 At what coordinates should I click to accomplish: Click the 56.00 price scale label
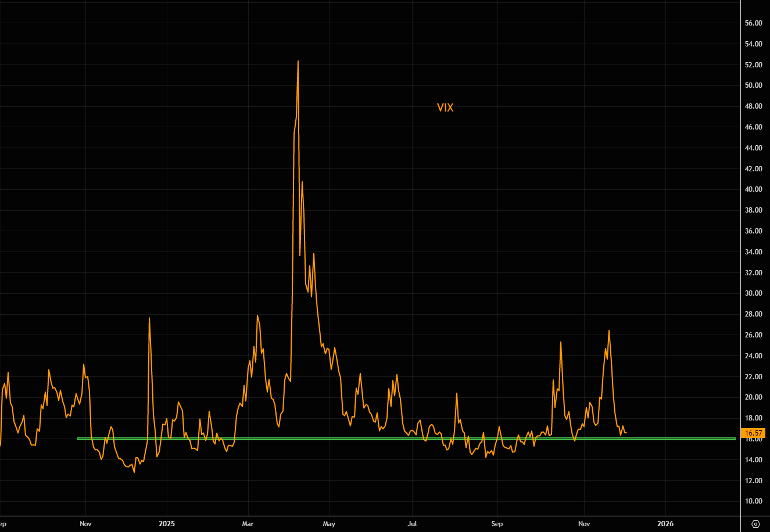point(753,23)
